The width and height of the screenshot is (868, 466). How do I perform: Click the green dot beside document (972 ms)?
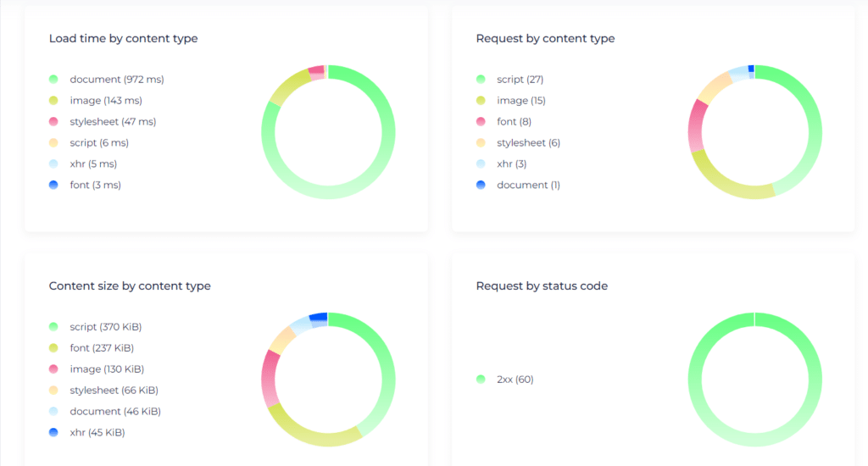pos(53,79)
